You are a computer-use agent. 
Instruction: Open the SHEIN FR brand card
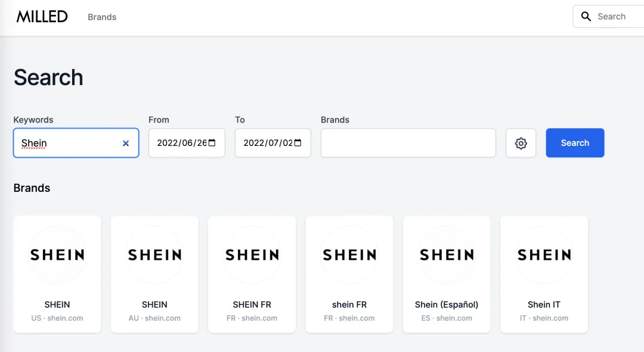tap(252, 274)
